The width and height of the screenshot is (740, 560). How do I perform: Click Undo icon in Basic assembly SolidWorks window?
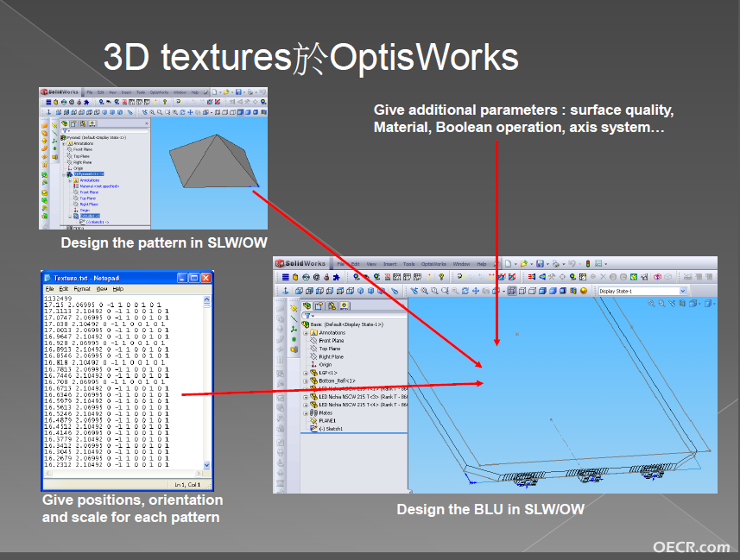point(572,264)
